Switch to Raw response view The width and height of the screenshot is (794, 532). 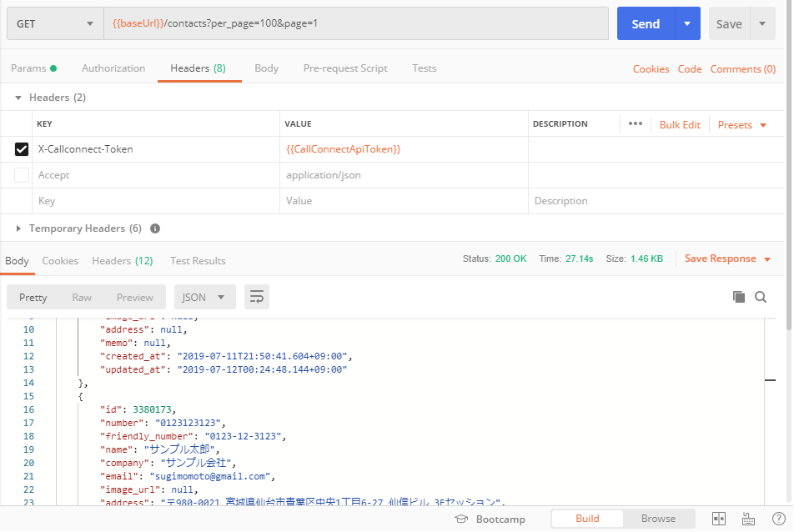[x=82, y=298]
